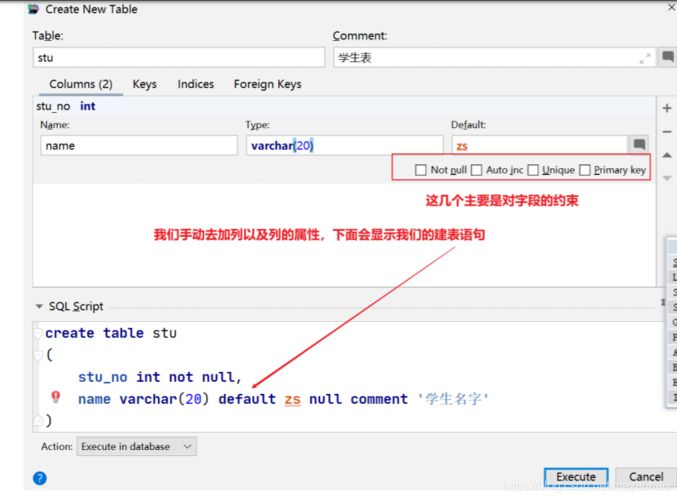Click 'create table stu' line in script

click(x=111, y=333)
